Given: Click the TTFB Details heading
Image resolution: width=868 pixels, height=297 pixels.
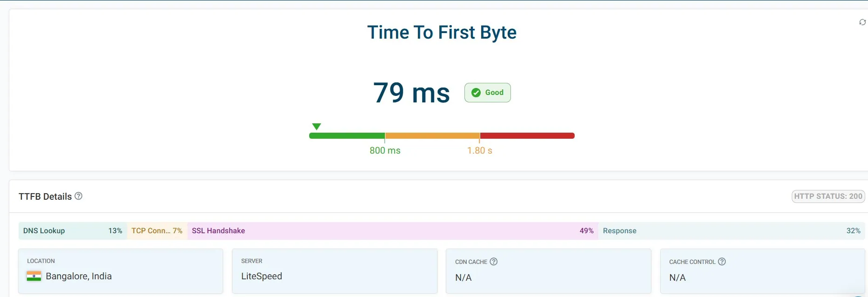Looking at the screenshot, I should point(45,196).
